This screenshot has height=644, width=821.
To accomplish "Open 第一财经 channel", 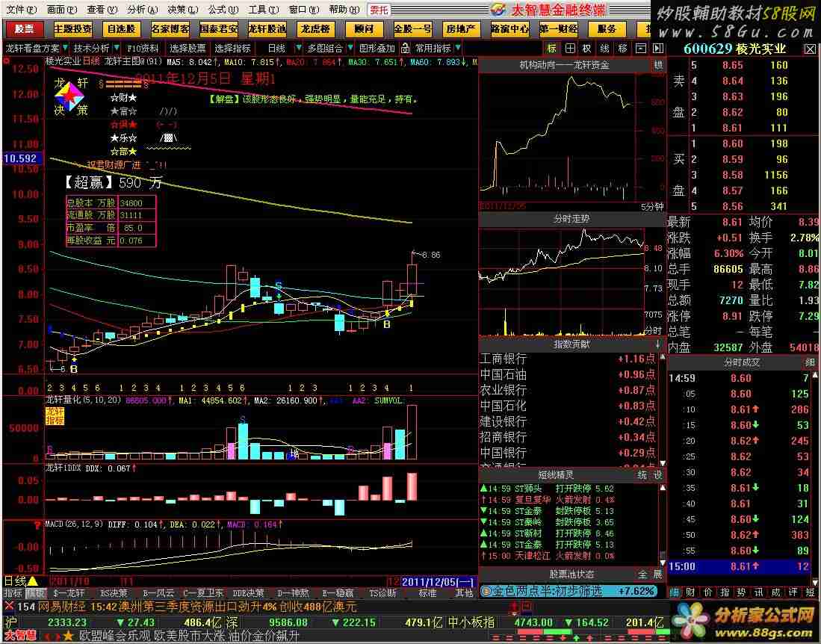I will click(x=559, y=29).
